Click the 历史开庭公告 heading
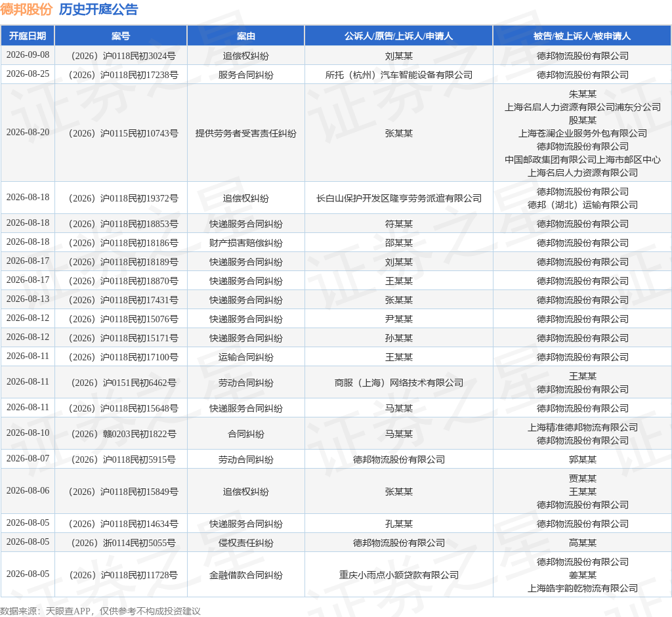Viewport: 672px width, 617px height. (x=98, y=9)
